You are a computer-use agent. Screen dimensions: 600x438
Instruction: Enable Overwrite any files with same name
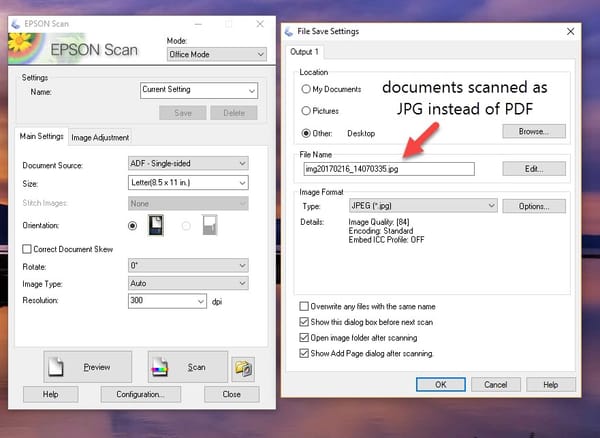(304, 306)
